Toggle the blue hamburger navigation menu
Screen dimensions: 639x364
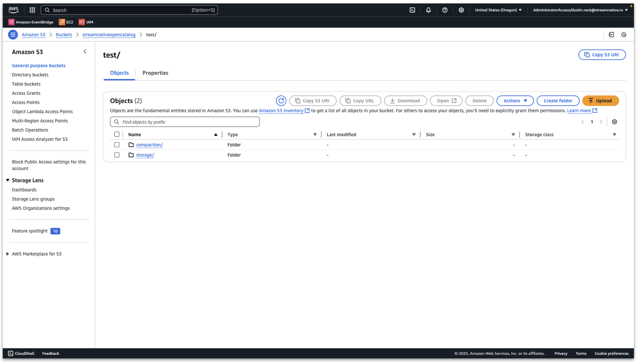click(13, 35)
